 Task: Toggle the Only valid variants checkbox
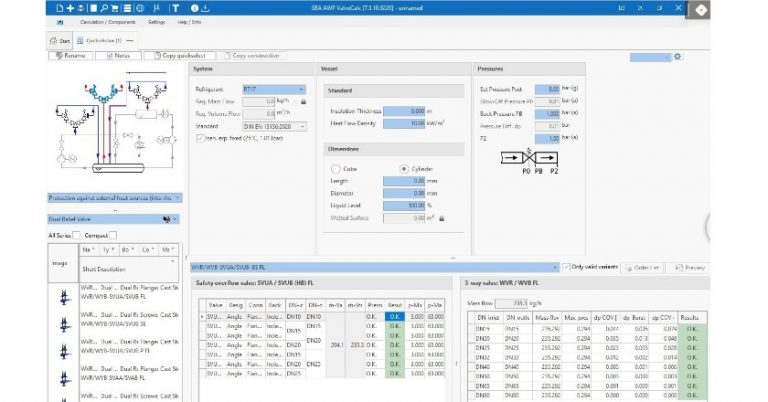click(567, 268)
